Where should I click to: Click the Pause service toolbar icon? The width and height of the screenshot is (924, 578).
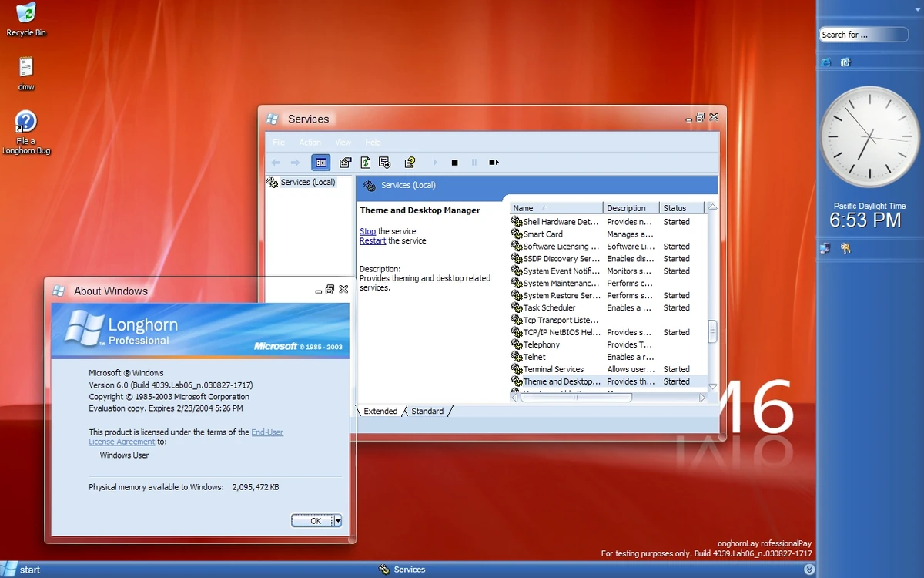click(474, 162)
